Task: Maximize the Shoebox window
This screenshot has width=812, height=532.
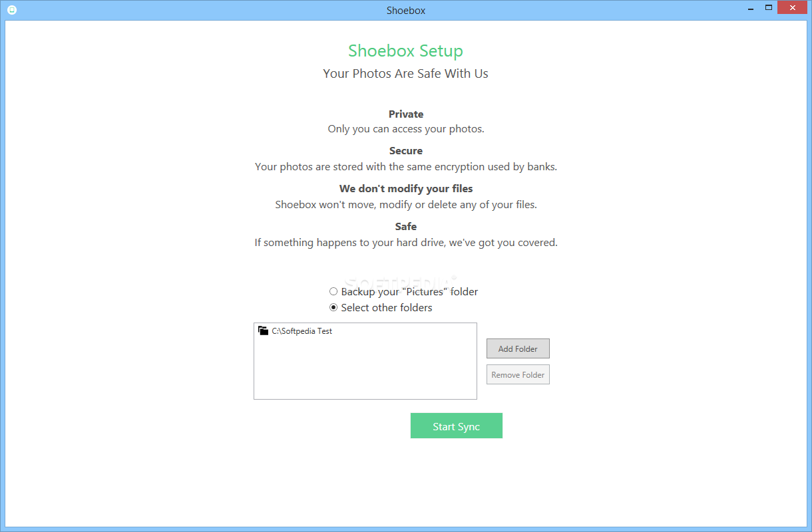Action: 769,7
